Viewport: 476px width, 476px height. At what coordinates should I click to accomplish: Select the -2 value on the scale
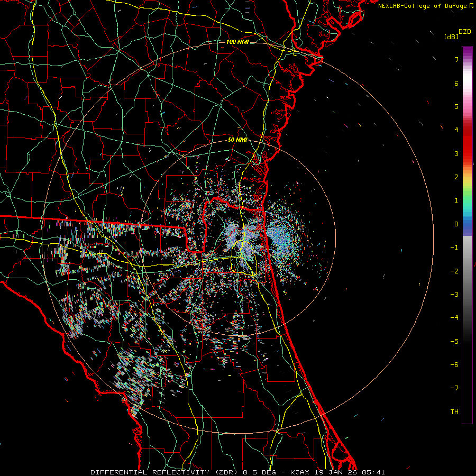click(x=454, y=271)
